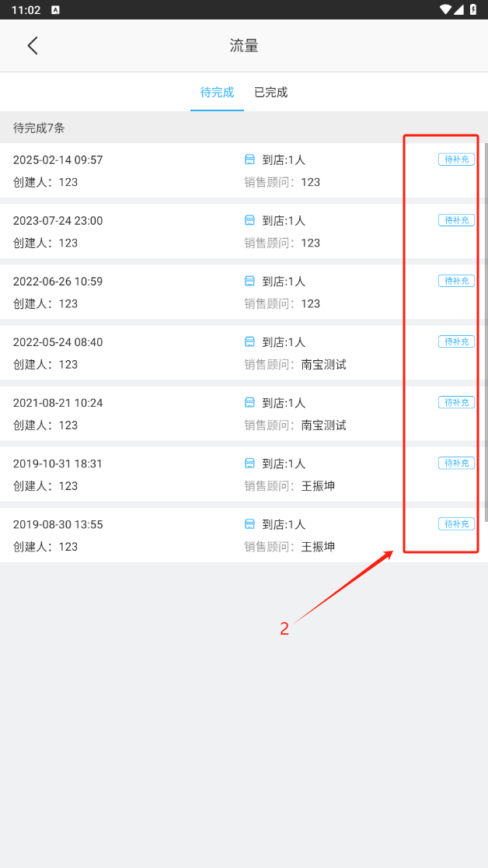Tap 待补充 tag on 2021-08-21 record

[x=456, y=402]
